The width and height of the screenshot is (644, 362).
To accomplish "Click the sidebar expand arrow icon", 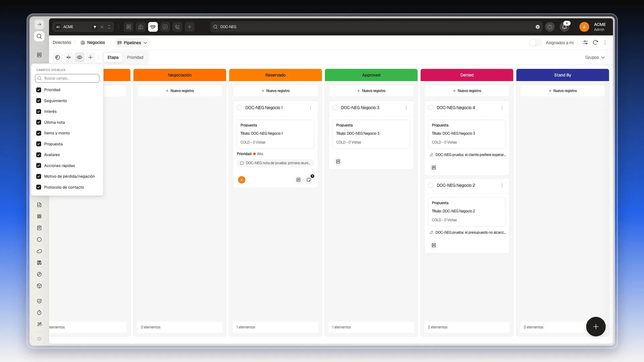I will (x=39, y=24).
